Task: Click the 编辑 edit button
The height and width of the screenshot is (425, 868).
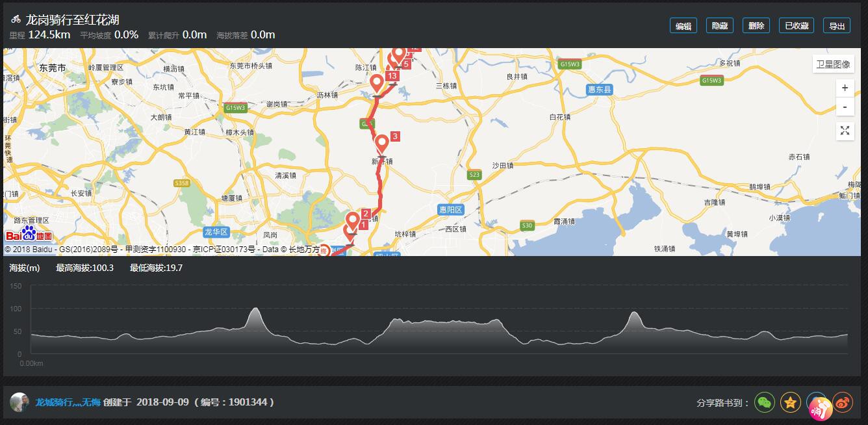Action: (x=683, y=25)
